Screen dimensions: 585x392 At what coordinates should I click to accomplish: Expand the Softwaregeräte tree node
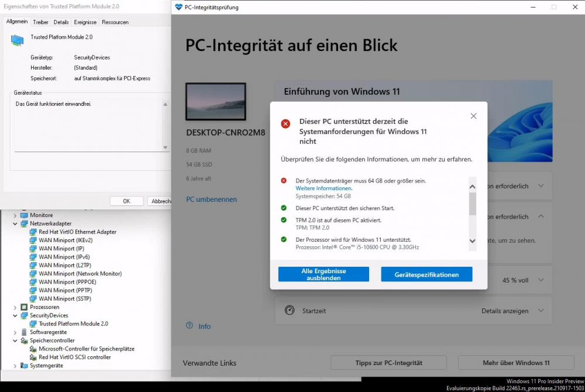coord(15,332)
